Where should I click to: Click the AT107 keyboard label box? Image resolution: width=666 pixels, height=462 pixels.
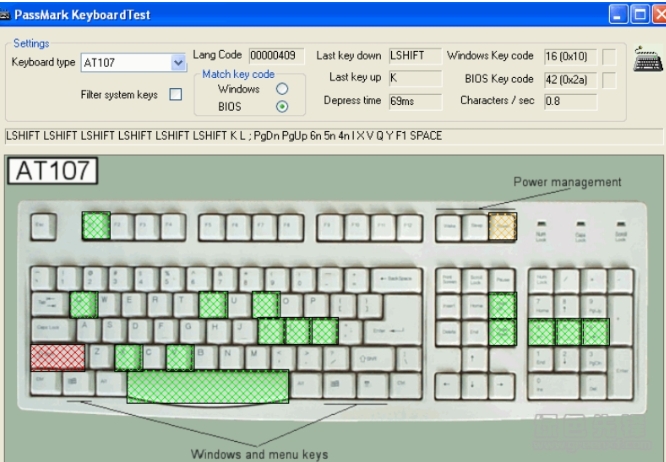point(53,171)
